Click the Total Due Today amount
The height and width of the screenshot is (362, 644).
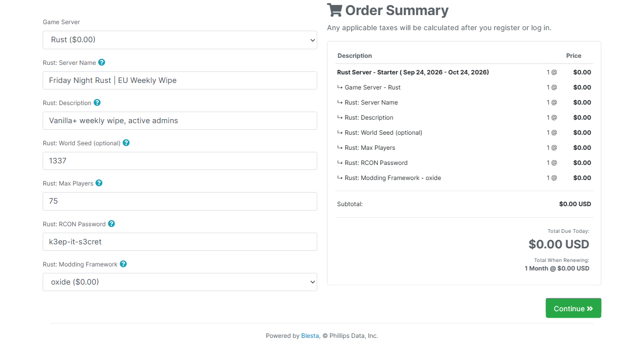coord(558,244)
